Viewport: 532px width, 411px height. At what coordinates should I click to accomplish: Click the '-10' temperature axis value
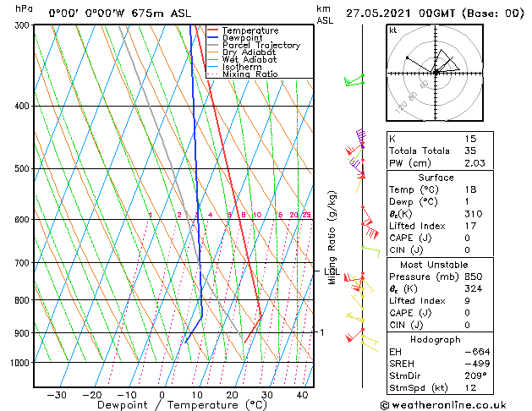(127, 395)
